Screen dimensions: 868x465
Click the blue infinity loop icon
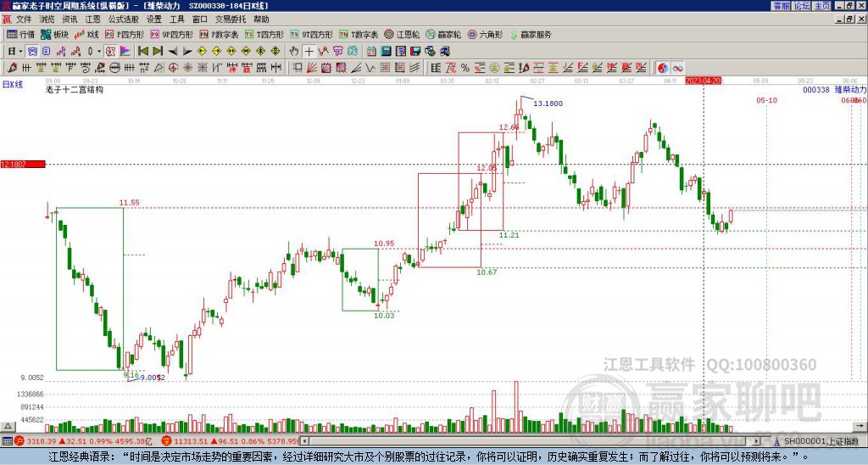point(677,68)
